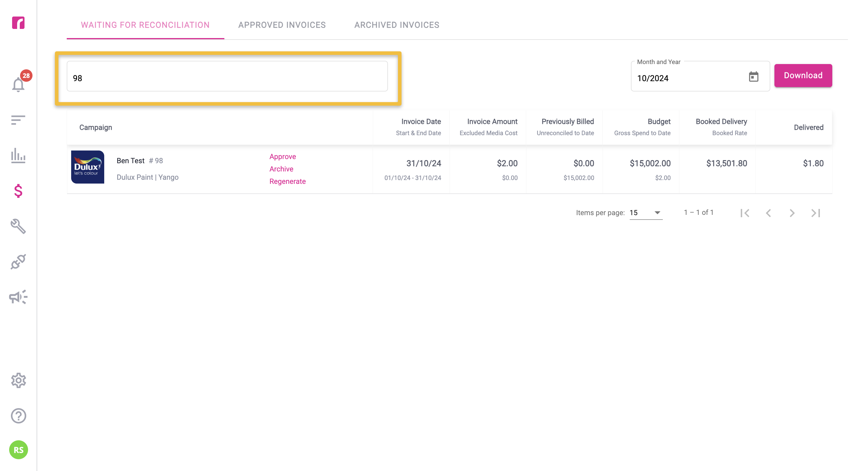Select the dollar sign billing icon
The width and height of the screenshot is (868, 471).
pyautogui.click(x=18, y=191)
